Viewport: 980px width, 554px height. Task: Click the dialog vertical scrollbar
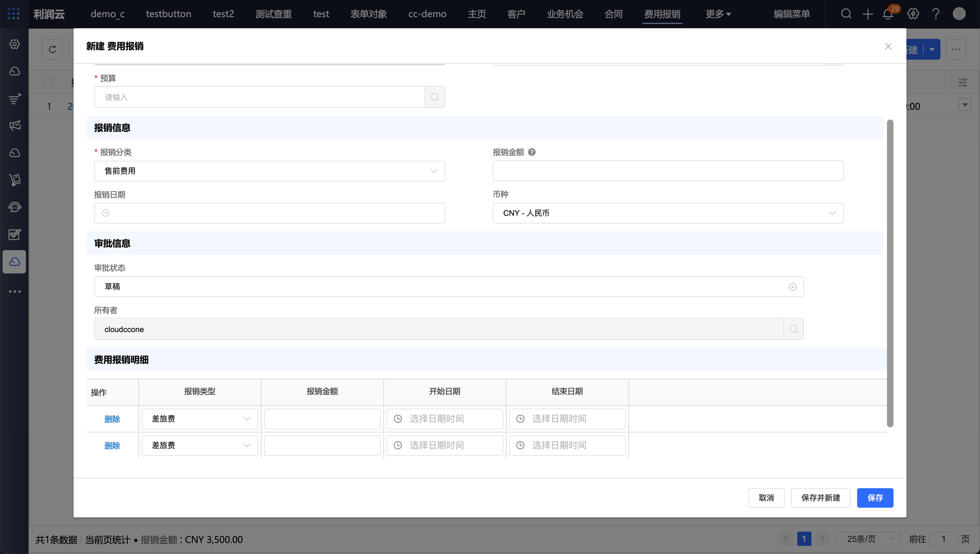tap(890, 273)
